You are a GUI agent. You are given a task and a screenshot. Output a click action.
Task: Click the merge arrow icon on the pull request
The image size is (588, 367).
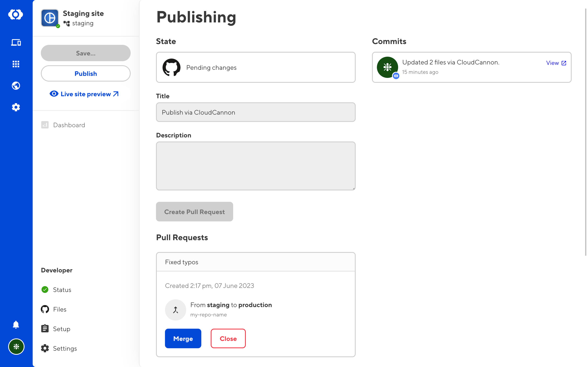[175, 310]
